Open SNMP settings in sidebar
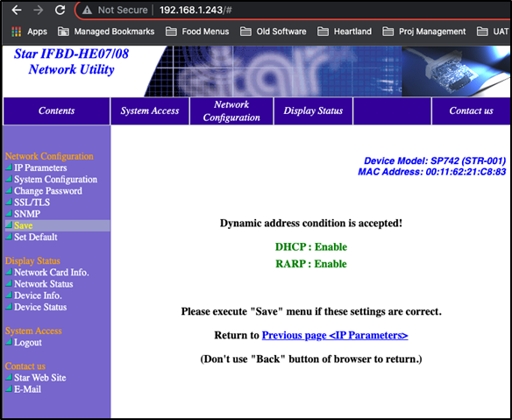This screenshot has height=420, width=512. tap(27, 214)
